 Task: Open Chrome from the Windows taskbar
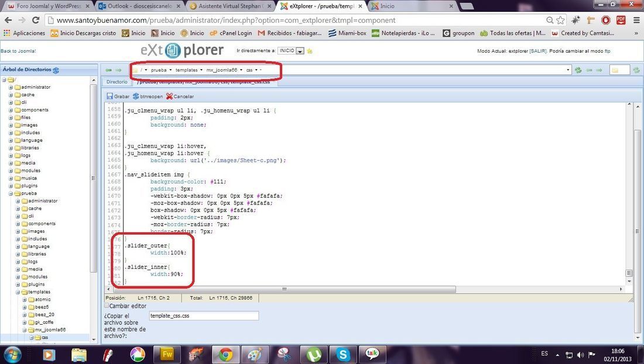[x=225, y=354]
